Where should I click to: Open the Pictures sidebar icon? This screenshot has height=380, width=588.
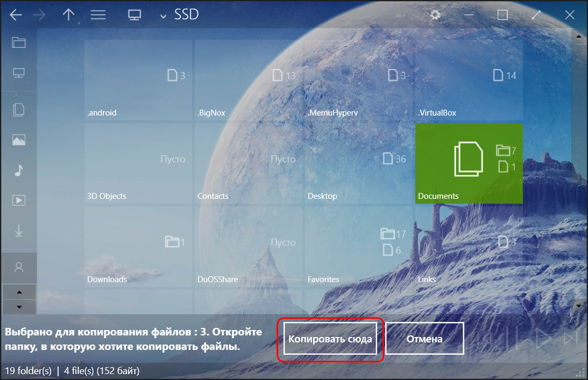(x=19, y=140)
